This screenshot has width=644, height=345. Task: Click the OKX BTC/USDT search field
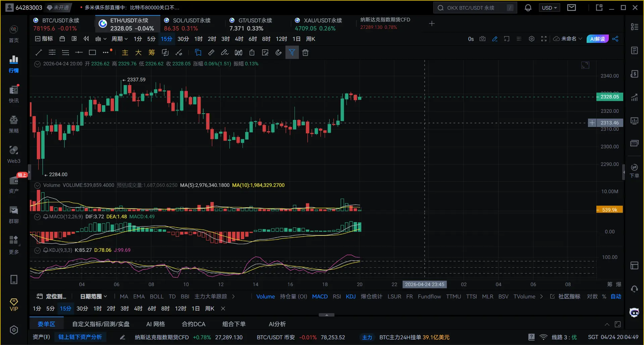tap(475, 8)
